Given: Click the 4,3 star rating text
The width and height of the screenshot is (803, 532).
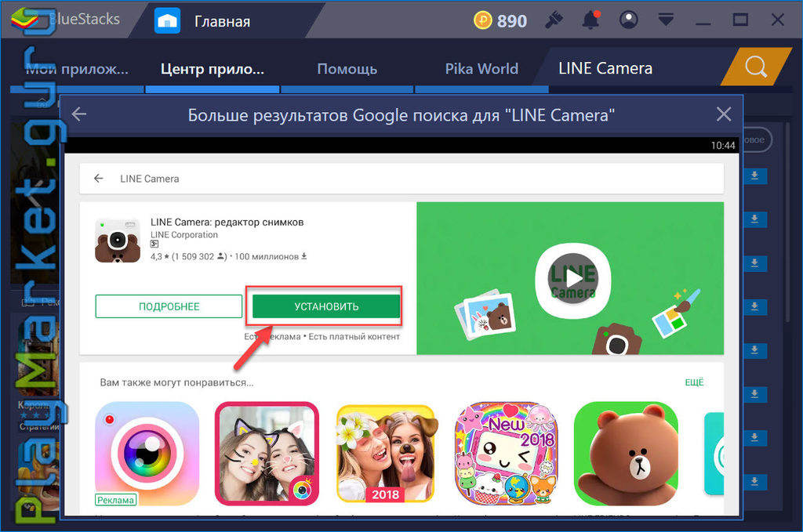Looking at the screenshot, I should point(159,256).
